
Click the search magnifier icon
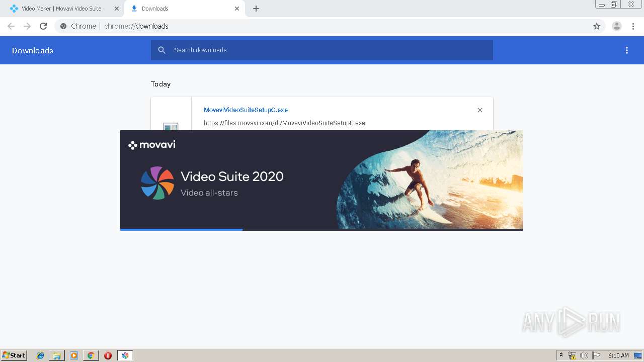[162, 50]
